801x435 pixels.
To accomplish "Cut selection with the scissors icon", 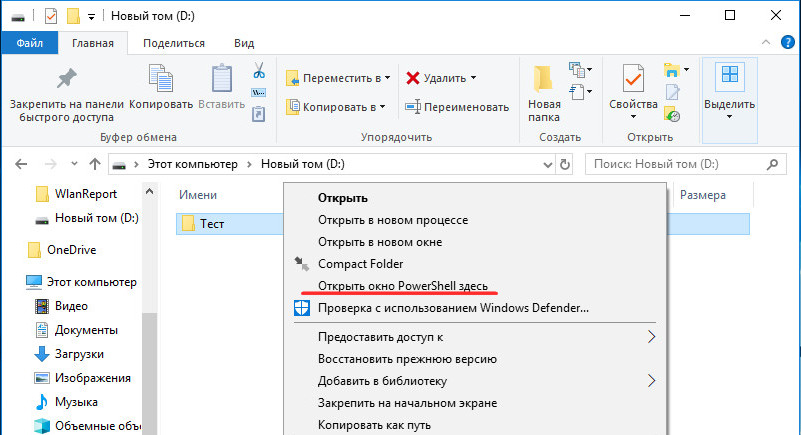I will [x=259, y=70].
